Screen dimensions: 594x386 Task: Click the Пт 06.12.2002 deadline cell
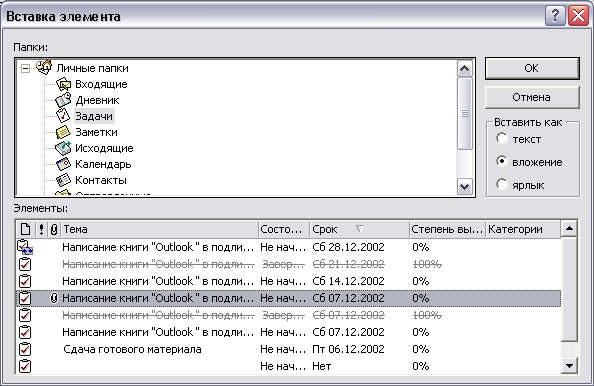(x=349, y=349)
